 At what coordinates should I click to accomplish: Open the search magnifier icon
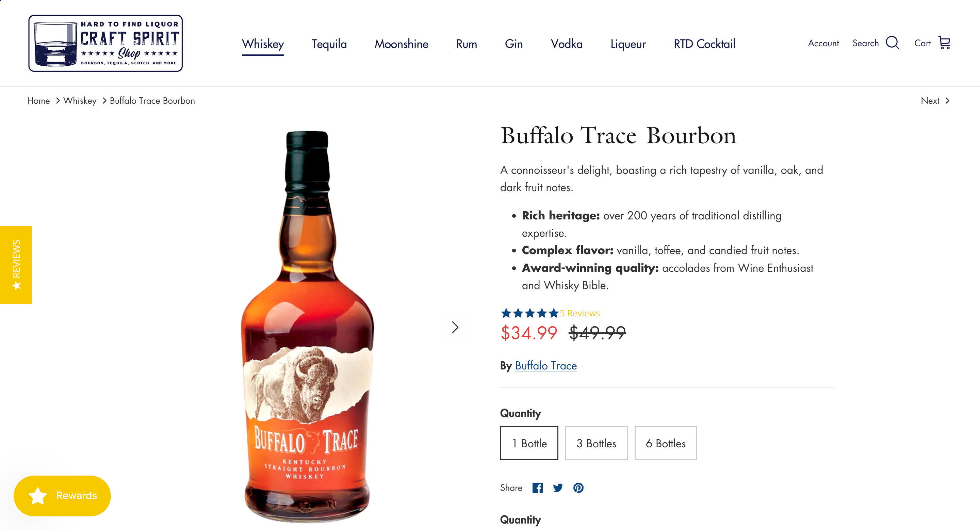coord(892,43)
